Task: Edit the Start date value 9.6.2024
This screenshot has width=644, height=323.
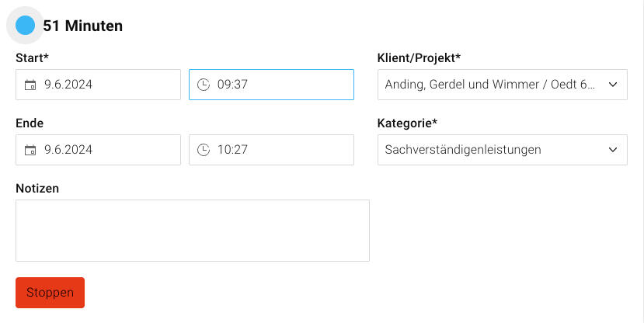Action: tap(68, 85)
